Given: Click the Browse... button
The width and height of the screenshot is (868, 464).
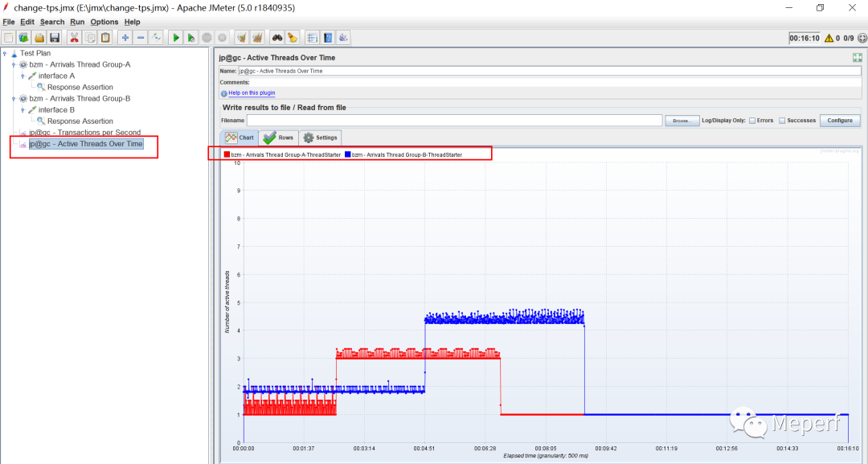Looking at the screenshot, I should tap(682, 121).
